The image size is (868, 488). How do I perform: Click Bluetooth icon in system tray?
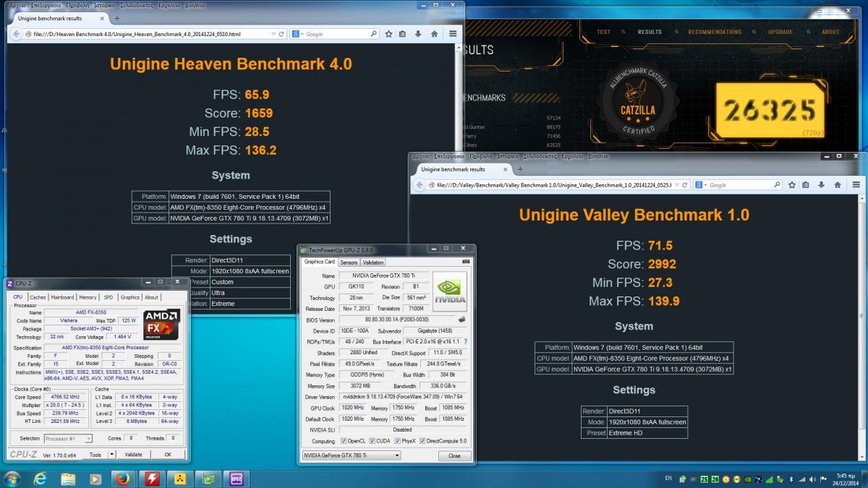click(x=791, y=479)
